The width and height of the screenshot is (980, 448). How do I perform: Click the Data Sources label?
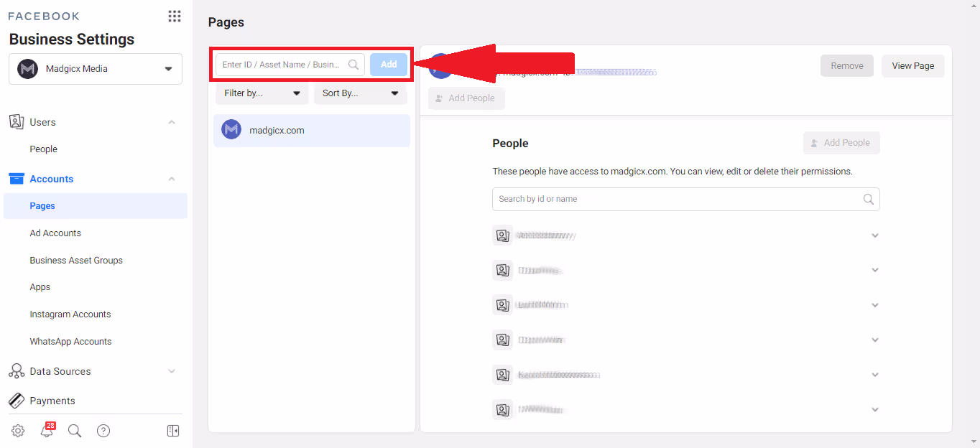click(x=60, y=371)
